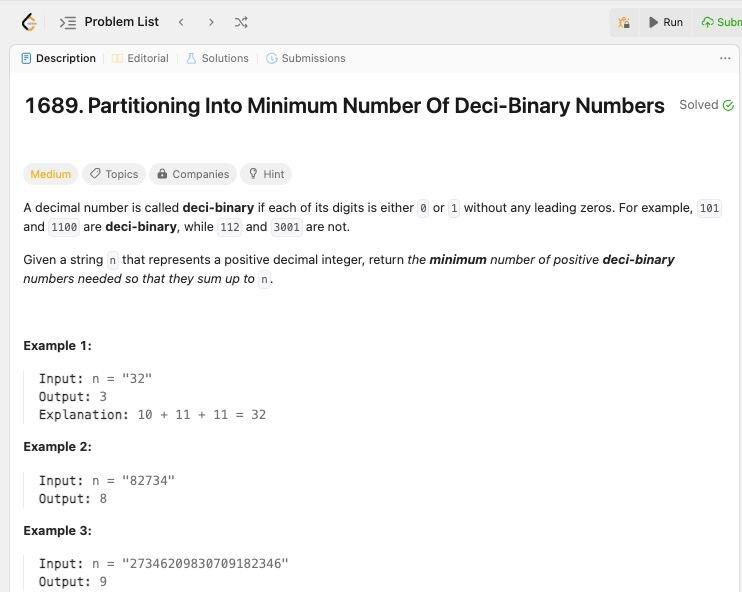The image size is (742, 592).
Task: Click the 'Output: 9' line
Action: tap(73, 582)
